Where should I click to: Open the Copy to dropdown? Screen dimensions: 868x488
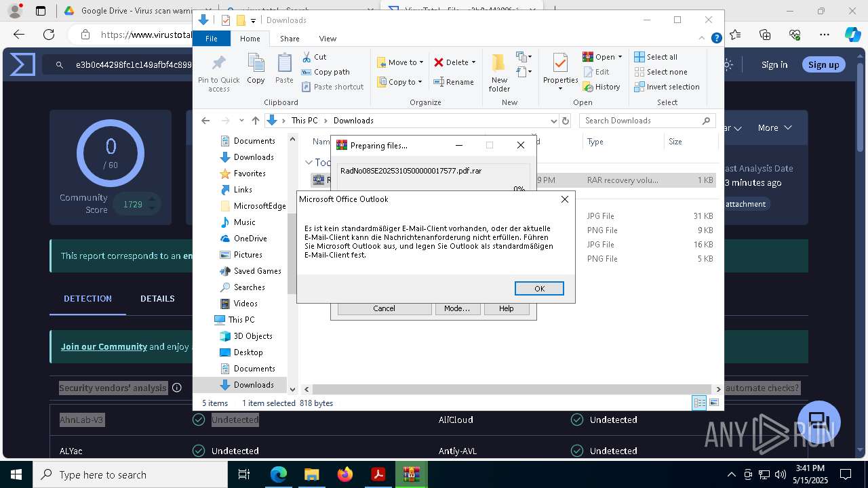[x=399, y=82]
